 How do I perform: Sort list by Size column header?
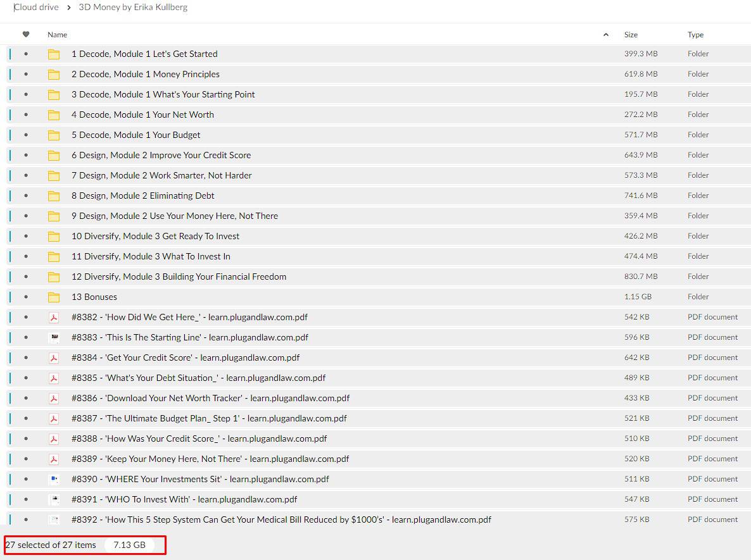click(631, 35)
